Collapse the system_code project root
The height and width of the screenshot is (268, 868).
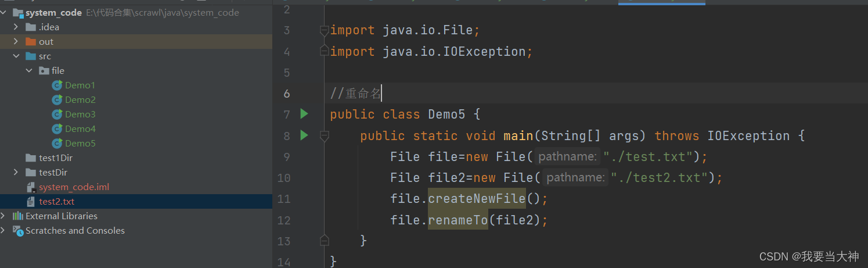pos(5,12)
